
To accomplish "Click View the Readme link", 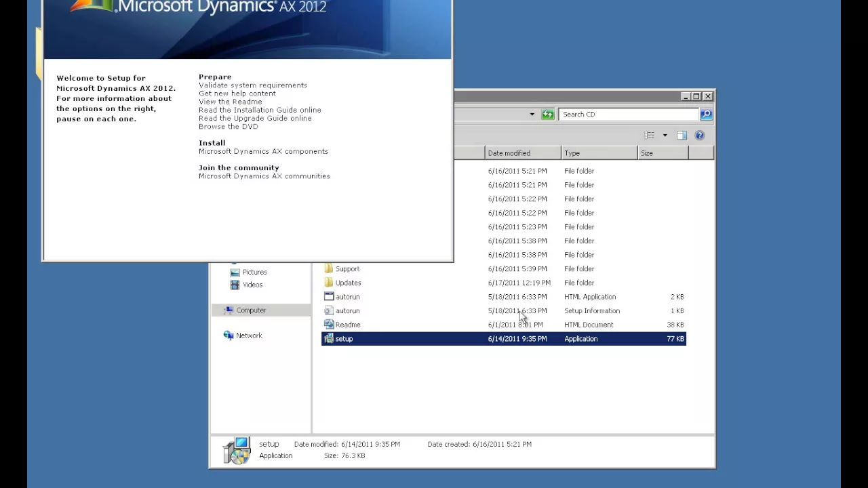I will coord(231,102).
